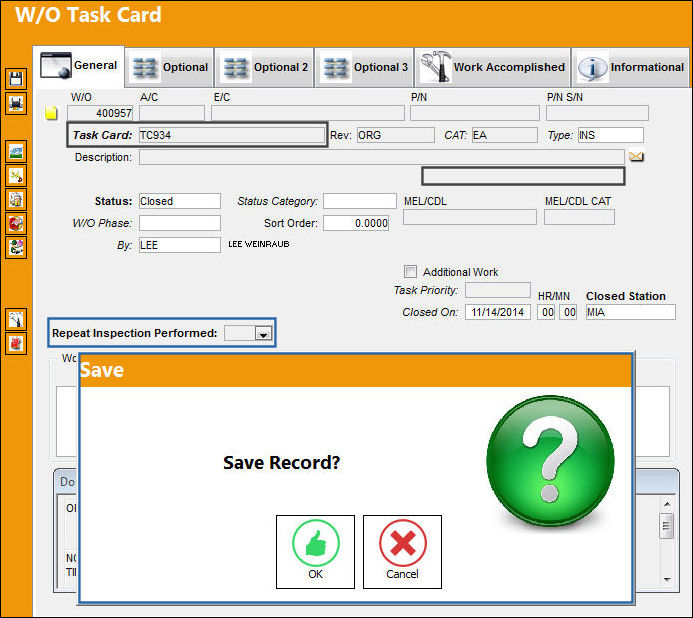
Task: Click the green and pink figures sidebar icon
Action: [16, 248]
